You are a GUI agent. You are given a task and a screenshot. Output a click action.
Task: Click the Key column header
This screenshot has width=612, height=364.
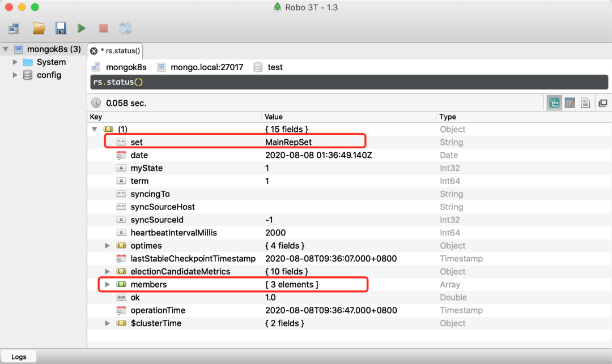96,117
